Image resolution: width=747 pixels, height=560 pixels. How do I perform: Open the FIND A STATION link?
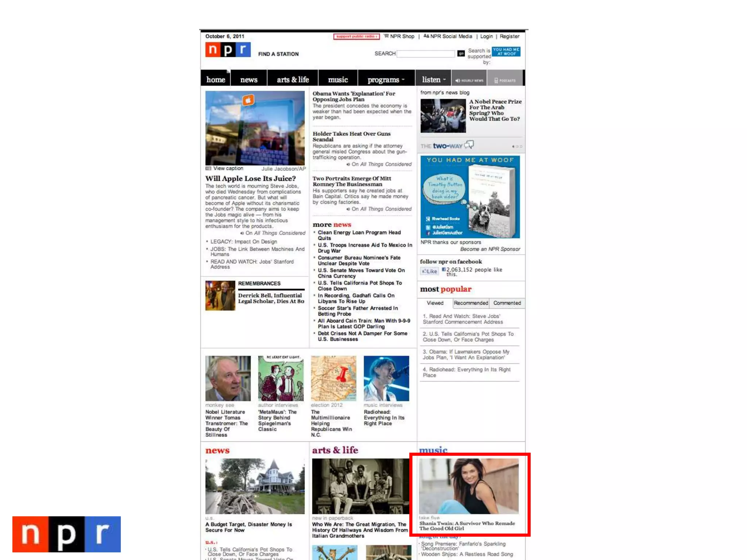tap(278, 54)
